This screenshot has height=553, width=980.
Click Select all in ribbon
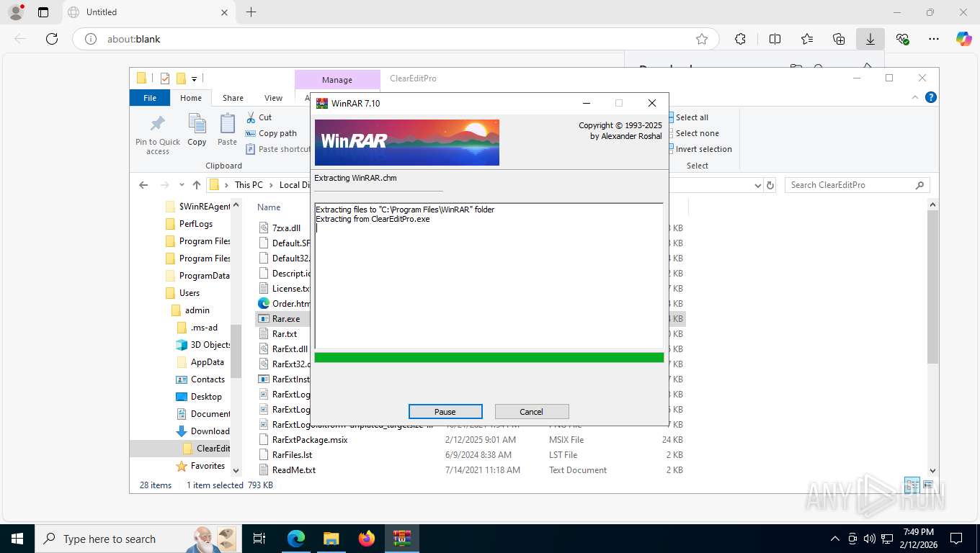coord(690,117)
